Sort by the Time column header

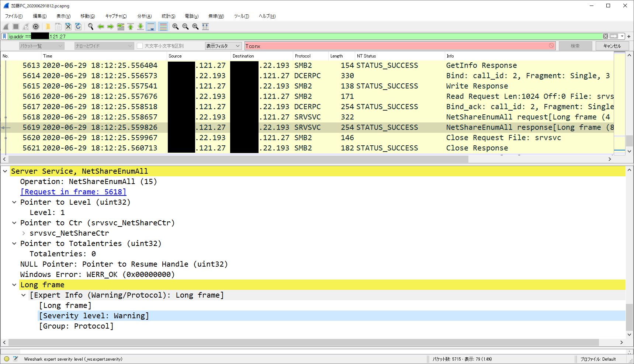(104, 56)
